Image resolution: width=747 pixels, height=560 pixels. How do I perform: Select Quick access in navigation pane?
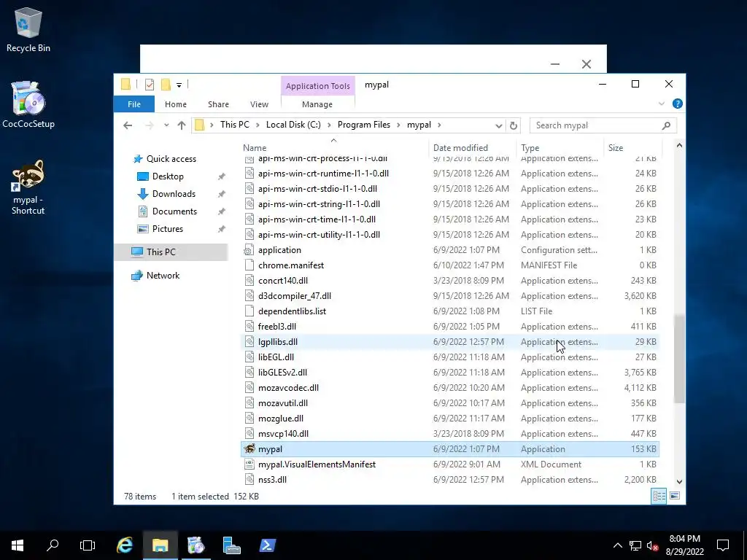click(171, 158)
